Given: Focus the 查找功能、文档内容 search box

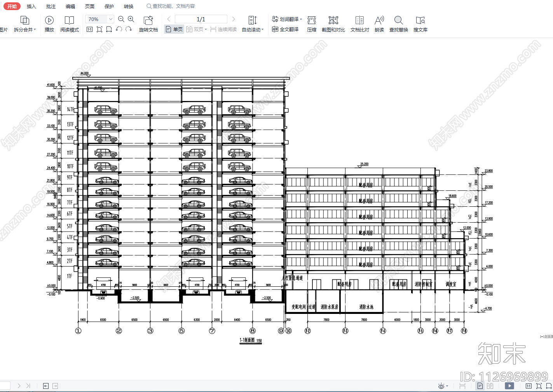Looking at the screenshot, I should (x=171, y=6).
